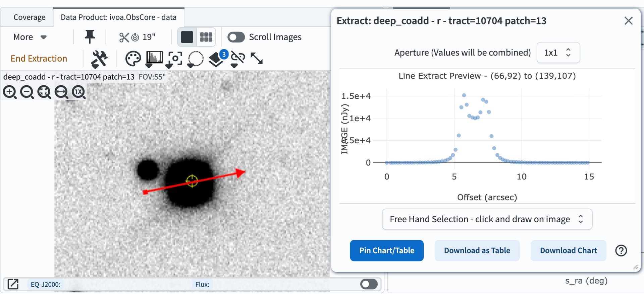Switch to the Coverage tab
This screenshot has width=644, height=294.
29,17
